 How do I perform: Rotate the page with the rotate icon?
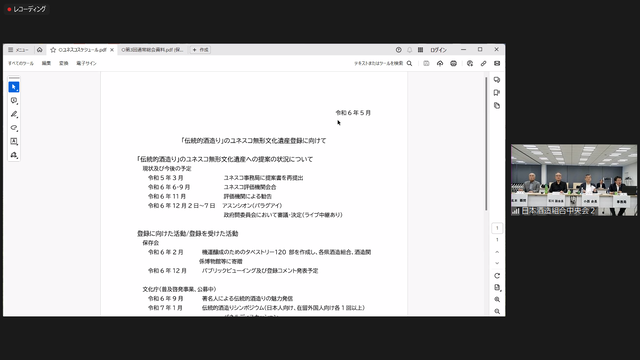(497, 276)
